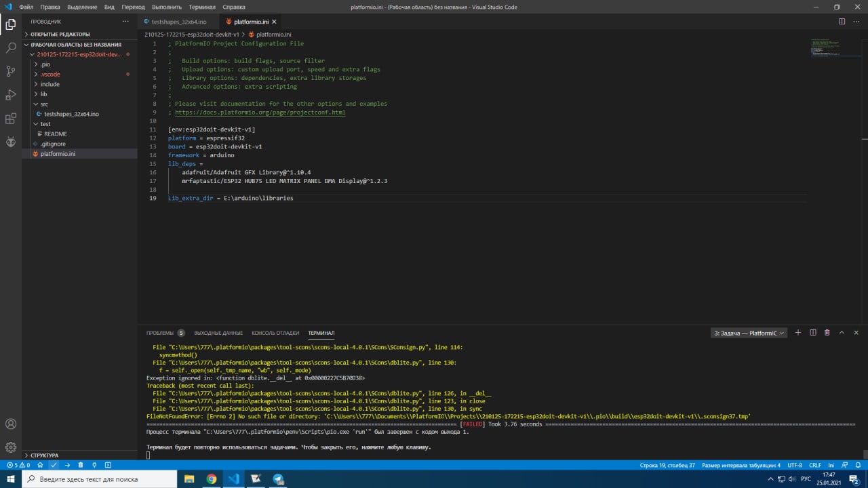Click PlatformIO Clean trash icon in status bar

81,465
